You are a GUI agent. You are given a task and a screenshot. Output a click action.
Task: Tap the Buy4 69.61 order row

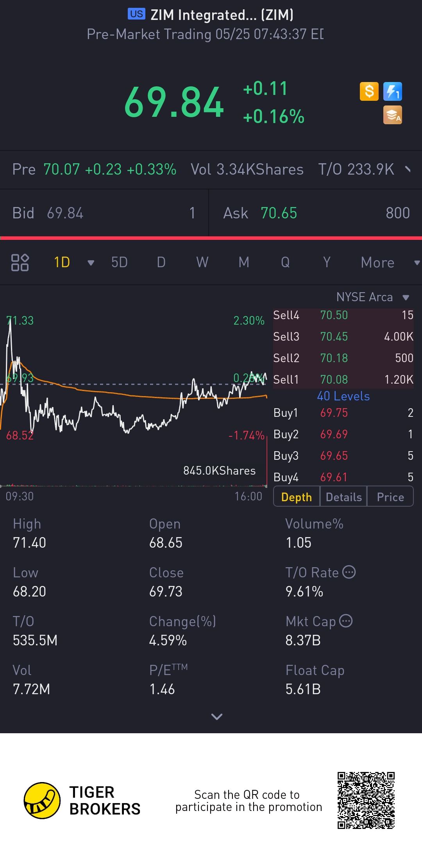343,477
